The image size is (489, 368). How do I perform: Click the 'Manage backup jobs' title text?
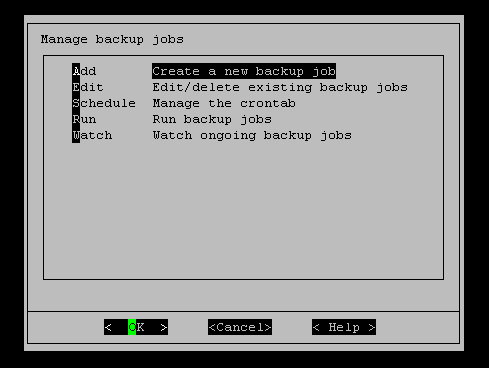[x=112, y=39]
